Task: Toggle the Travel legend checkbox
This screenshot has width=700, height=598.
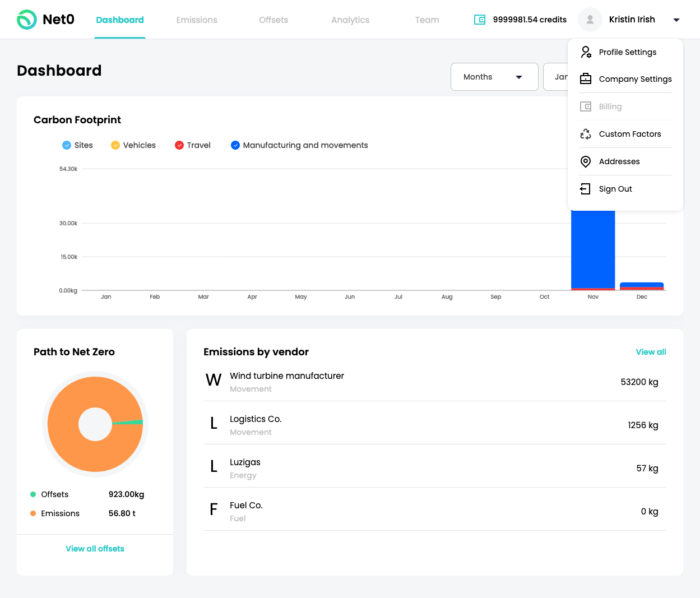Action: click(179, 145)
